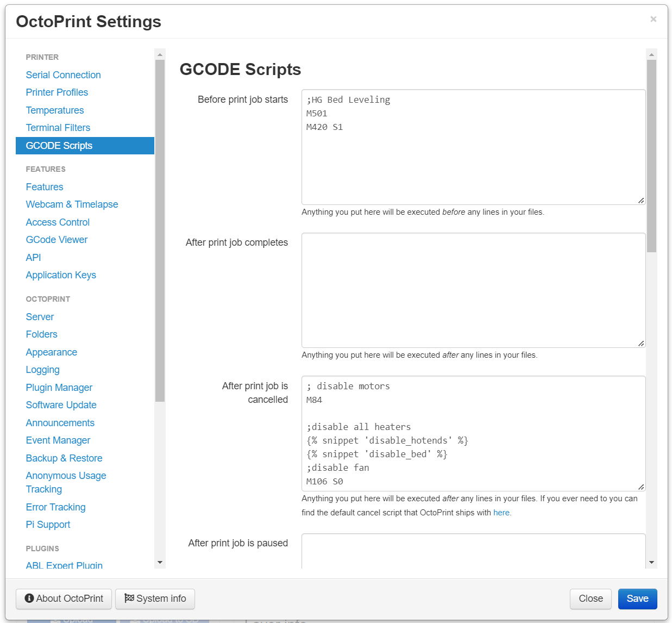Screen dimensions: 672x623
Task: Click sidebar scrollbar down arrow
Action: pos(160,563)
